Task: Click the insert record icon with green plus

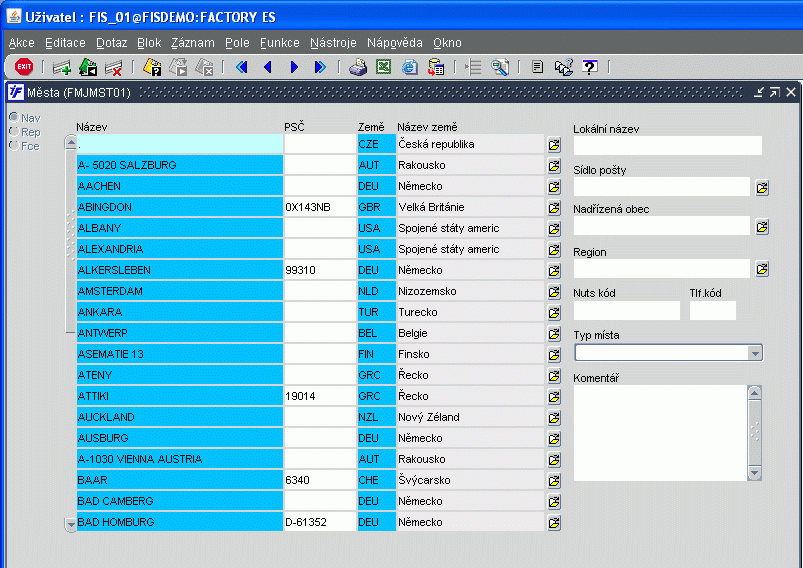Action: point(62,68)
